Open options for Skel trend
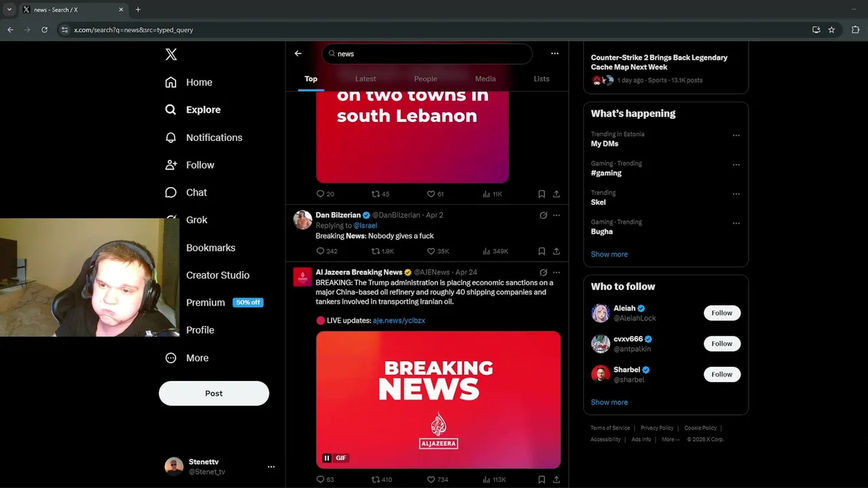This screenshot has height=488, width=868. tap(736, 194)
